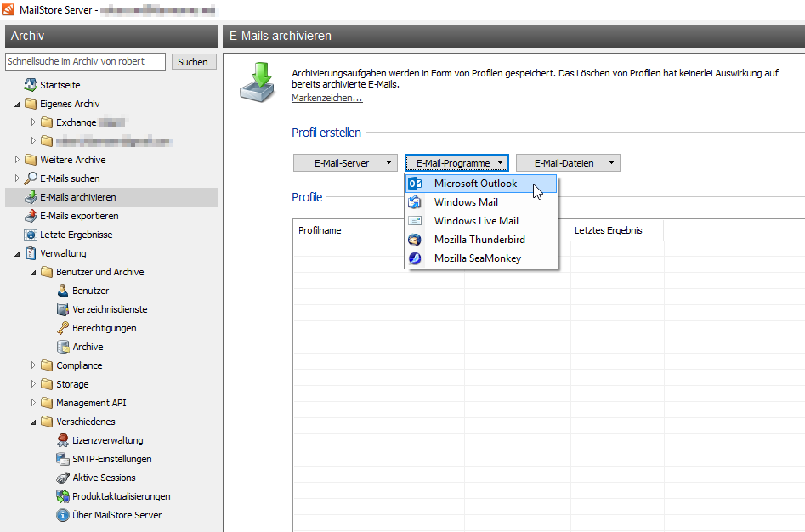The image size is (805, 532).
Task: Collapse the Benutzer und Archive node
Action: [x=33, y=273]
